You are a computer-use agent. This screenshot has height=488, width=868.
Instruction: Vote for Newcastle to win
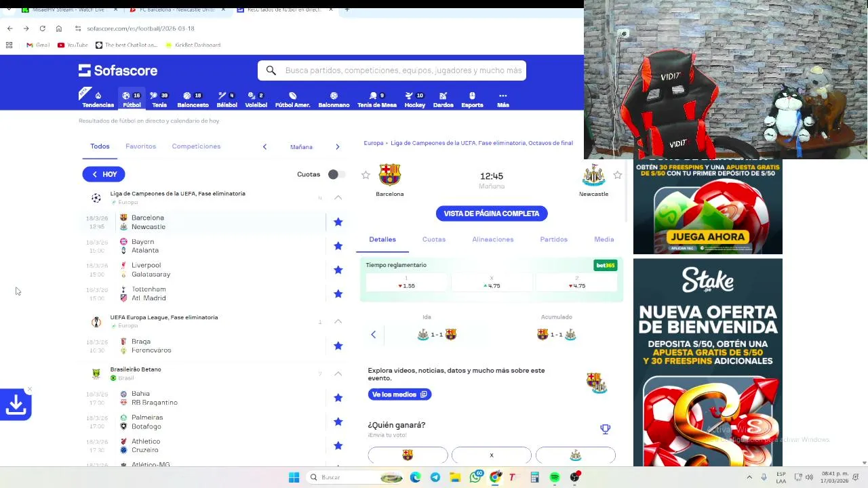[576, 455]
